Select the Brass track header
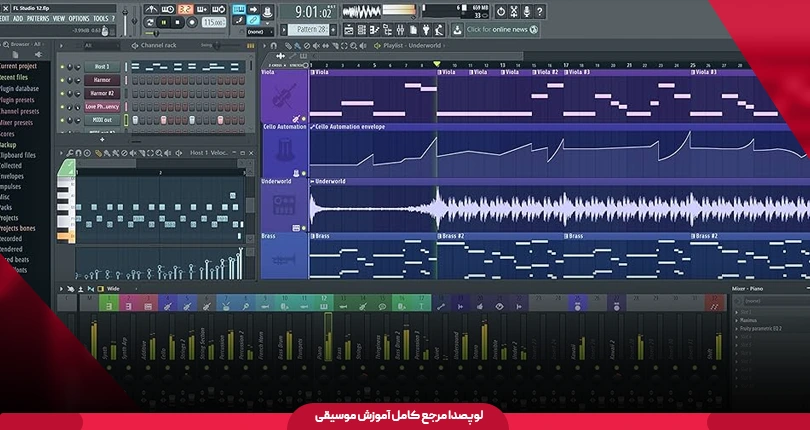Image resolution: width=810 pixels, height=430 pixels. pos(285,256)
